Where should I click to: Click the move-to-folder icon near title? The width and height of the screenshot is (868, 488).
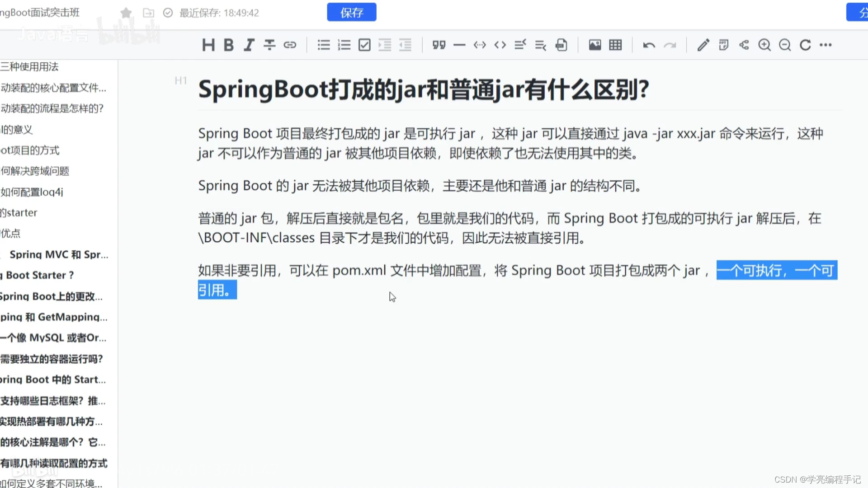click(148, 13)
